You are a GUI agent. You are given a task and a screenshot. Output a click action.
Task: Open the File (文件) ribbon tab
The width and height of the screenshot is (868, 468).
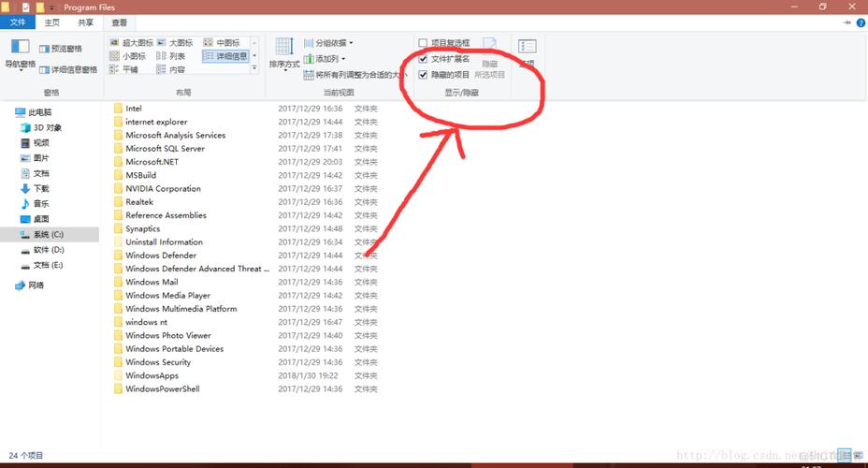[x=18, y=22]
